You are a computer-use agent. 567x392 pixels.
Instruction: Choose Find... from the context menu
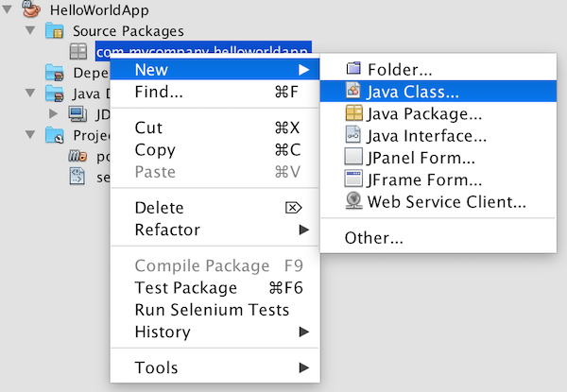pos(159,92)
